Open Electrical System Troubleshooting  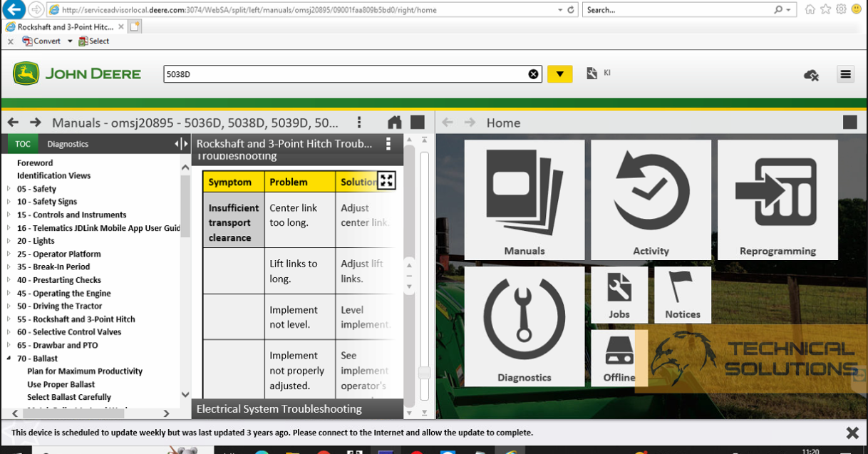278,408
